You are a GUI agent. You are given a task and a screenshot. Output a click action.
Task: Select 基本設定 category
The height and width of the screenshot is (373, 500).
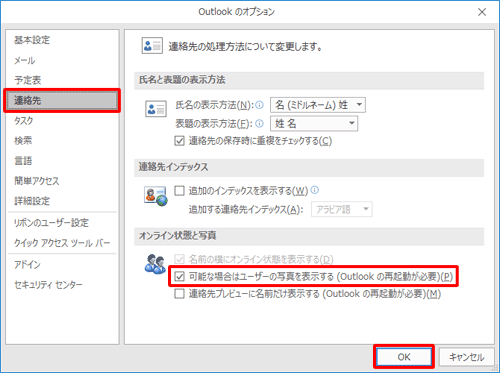62,40
